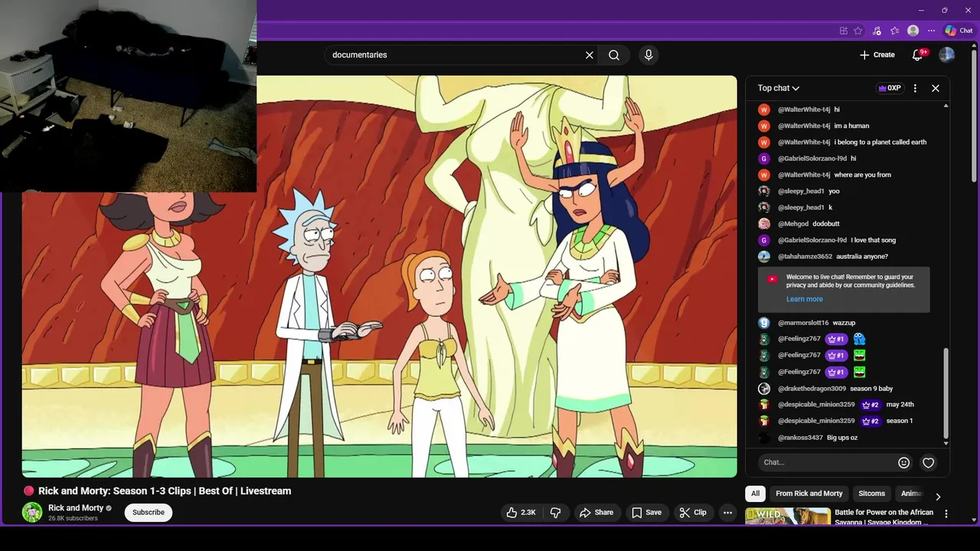The height and width of the screenshot is (551, 980).
Task: Show more chips with right arrow
Action: coord(938,497)
